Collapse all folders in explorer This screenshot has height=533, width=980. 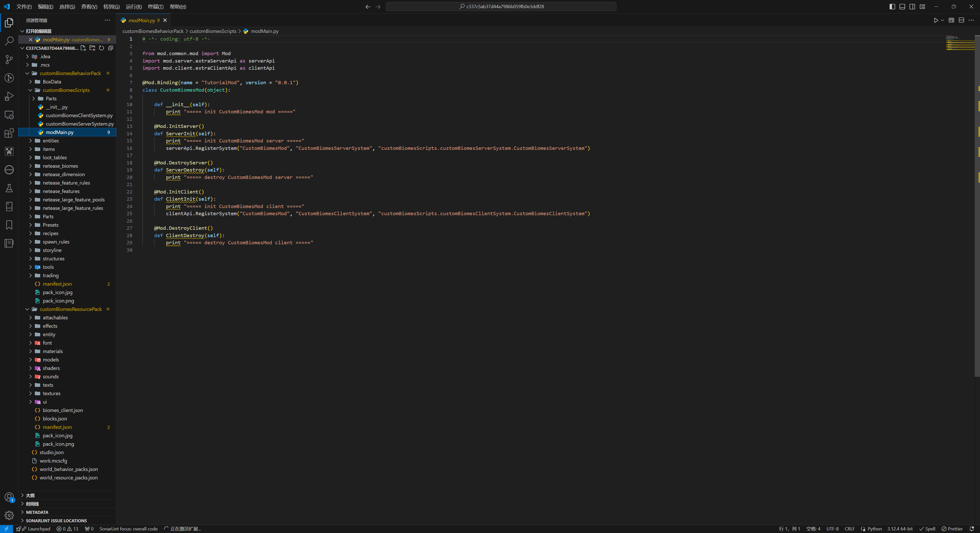(x=110, y=48)
